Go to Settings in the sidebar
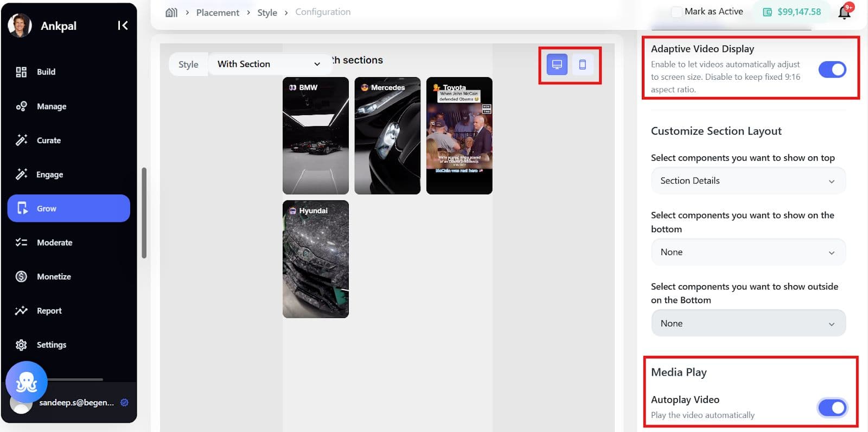The height and width of the screenshot is (432, 868). tap(51, 345)
